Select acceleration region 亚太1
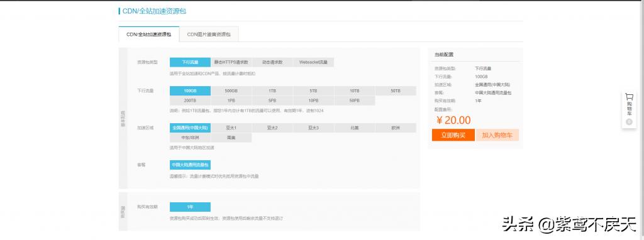Image resolution: width=644 pixels, height=240 pixels. pyautogui.click(x=231, y=128)
